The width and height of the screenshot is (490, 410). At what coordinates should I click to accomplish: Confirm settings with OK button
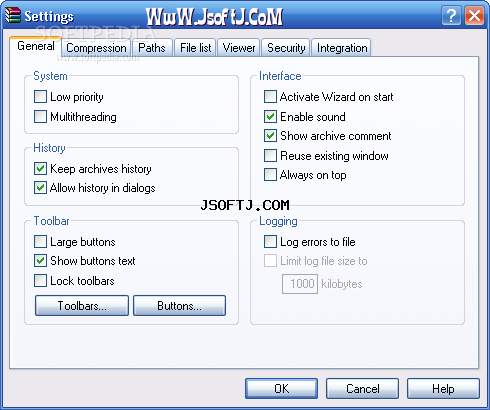pyautogui.click(x=281, y=388)
